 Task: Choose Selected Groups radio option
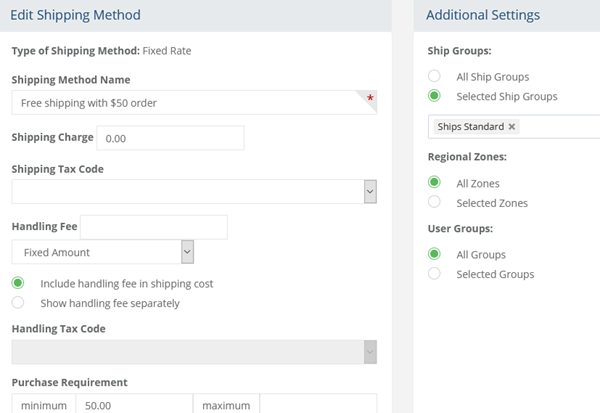tap(434, 274)
